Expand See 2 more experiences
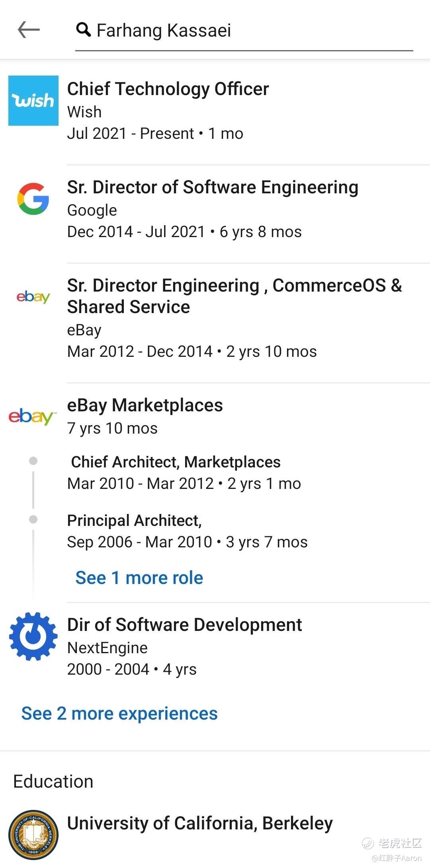This screenshot has width=430, height=868. click(119, 713)
